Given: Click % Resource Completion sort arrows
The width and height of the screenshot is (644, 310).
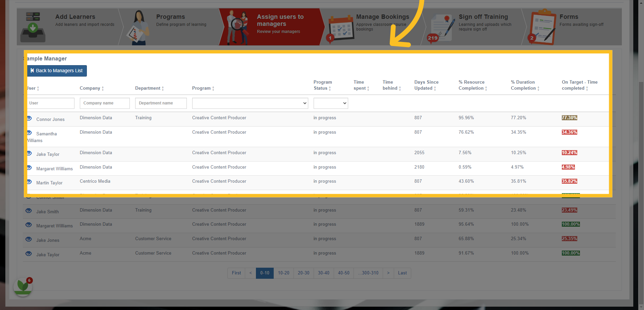Looking at the screenshot, I should coord(486,89).
